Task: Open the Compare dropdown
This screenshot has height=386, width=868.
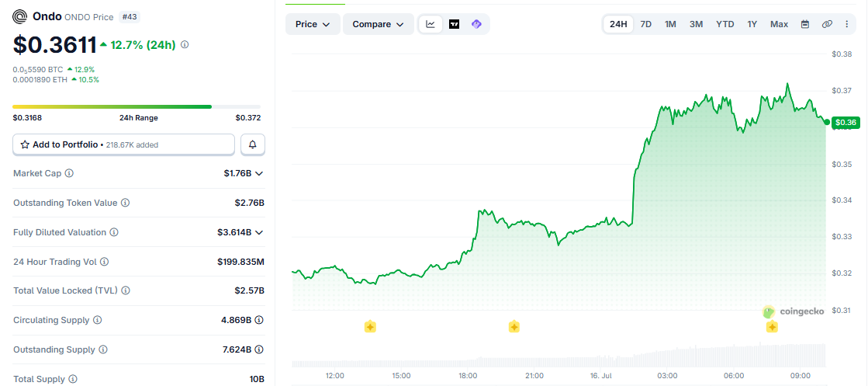Action: coord(379,24)
